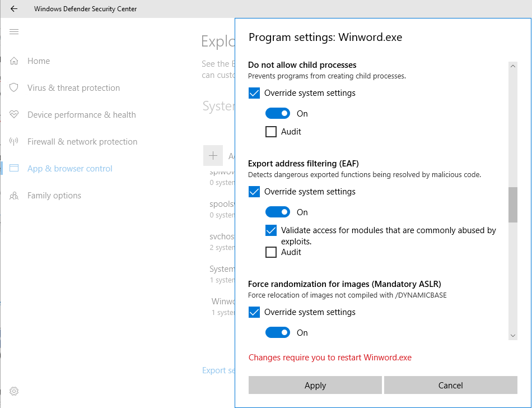Click the Cancel button

(x=451, y=386)
